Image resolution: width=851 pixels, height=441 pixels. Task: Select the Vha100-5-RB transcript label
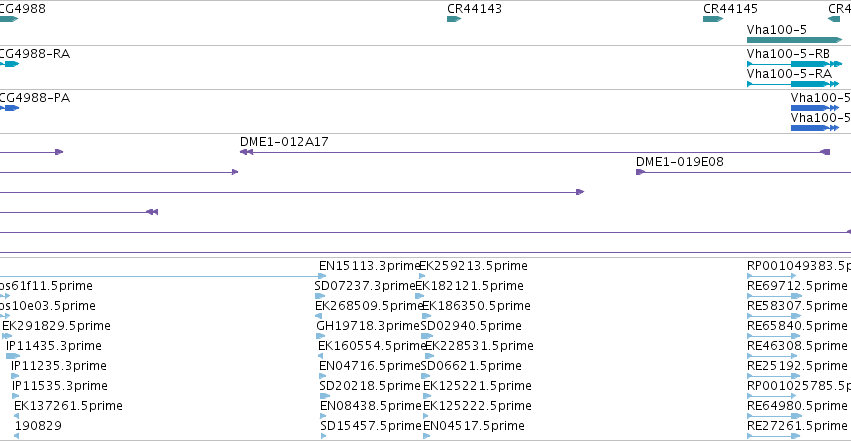[x=788, y=54]
